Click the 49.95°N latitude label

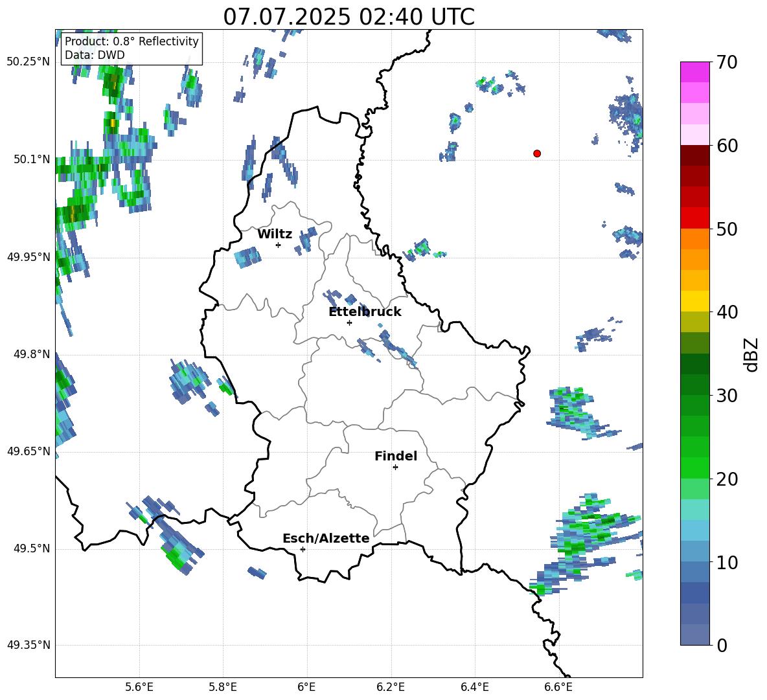[29, 257]
